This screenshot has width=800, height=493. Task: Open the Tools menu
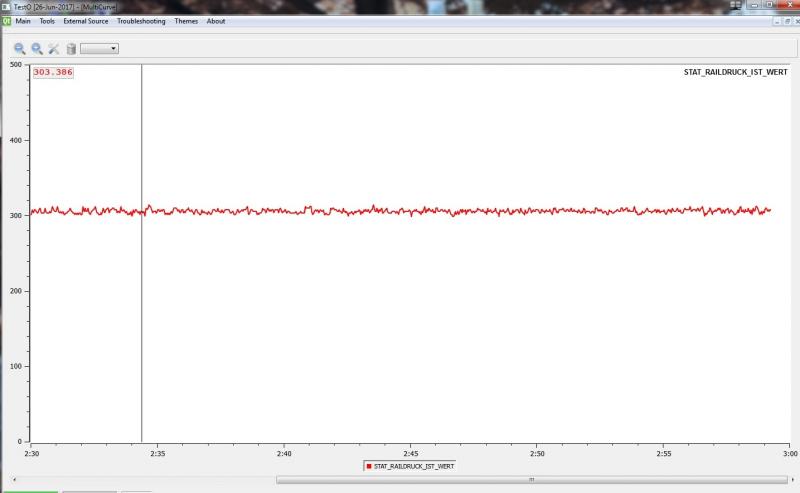coord(47,21)
